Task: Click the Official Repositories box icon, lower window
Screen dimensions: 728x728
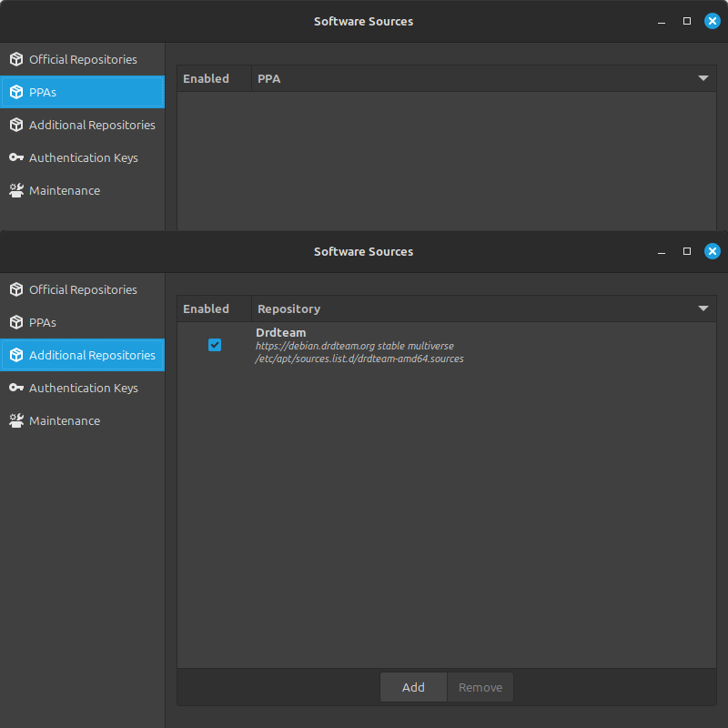Action: click(x=16, y=289)
